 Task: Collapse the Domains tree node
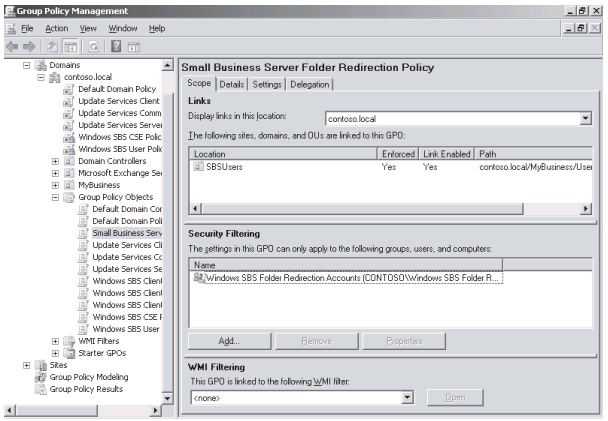pos(26,65)
